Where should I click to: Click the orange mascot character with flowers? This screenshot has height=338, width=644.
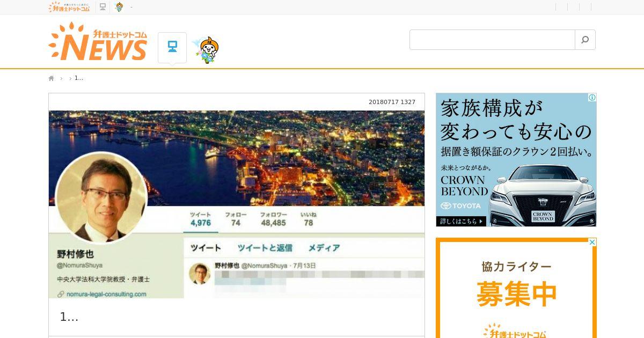pyautogui.click(x=207, y=50)
